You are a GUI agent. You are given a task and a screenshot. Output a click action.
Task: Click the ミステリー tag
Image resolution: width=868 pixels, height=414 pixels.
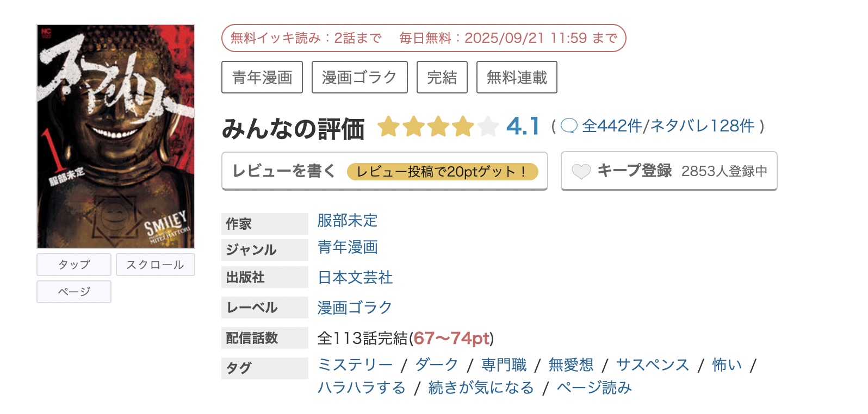coord(356,365)
